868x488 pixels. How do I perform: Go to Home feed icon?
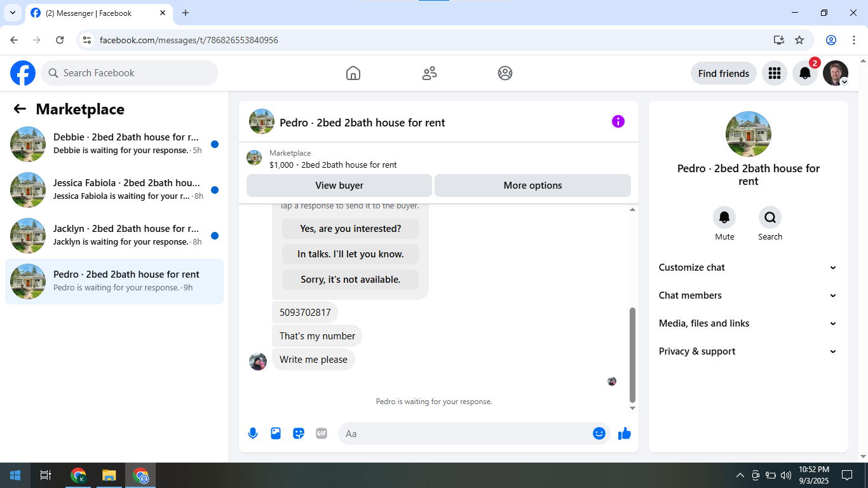(353, 73)
